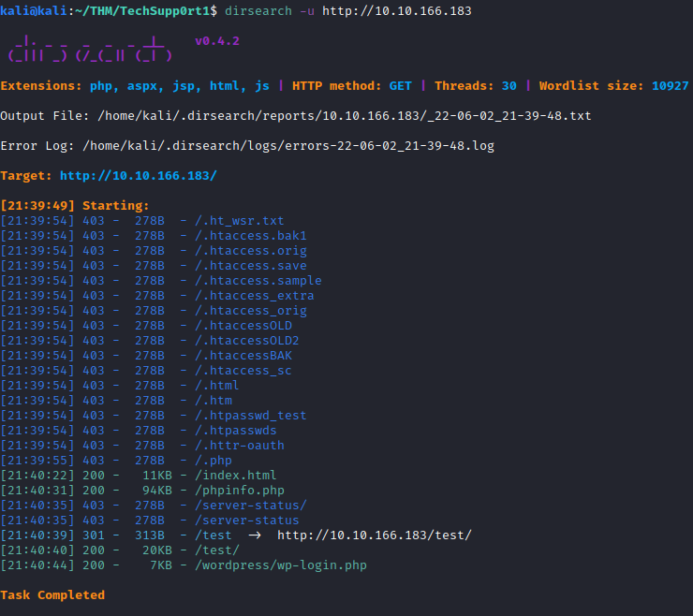The height and width of the screenshot is (616, 693).
Task: Select the /.htaccess.bak1 entry
Action: click(x=250, y=236)
